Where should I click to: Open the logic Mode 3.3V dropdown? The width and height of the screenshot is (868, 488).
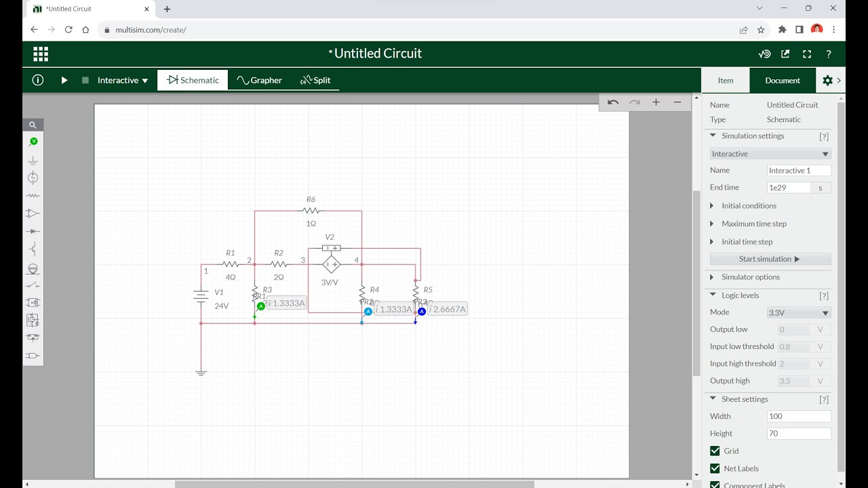(799, 312)
